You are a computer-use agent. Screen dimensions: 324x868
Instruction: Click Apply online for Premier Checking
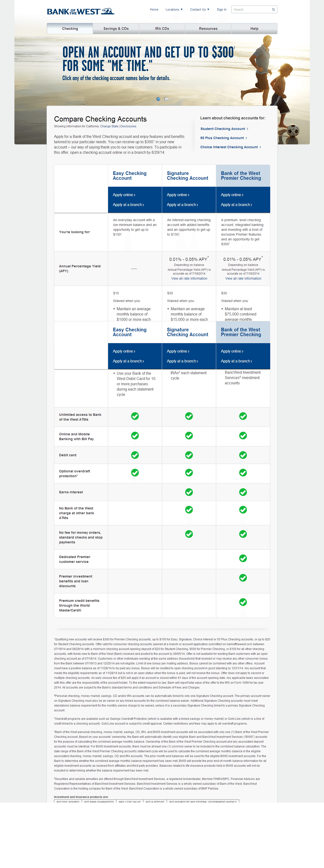(232, 195)
